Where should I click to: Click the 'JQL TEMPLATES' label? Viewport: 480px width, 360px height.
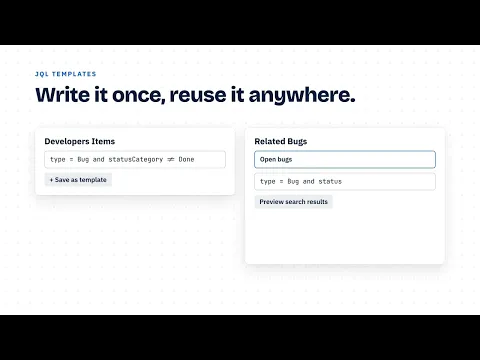(66, 74)
